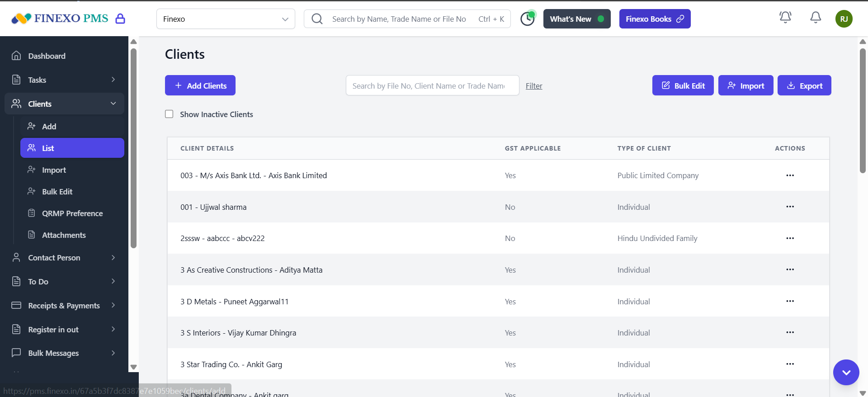Enable the Show Inactive Clients checkbox
Viewport: 868px width, 397px height.
click(x=169, y=114)
